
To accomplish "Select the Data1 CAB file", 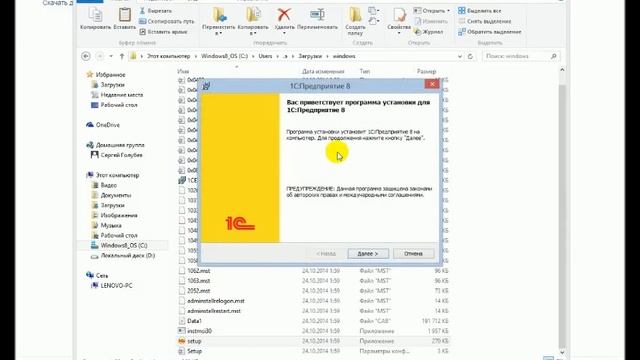I will 313,321.
